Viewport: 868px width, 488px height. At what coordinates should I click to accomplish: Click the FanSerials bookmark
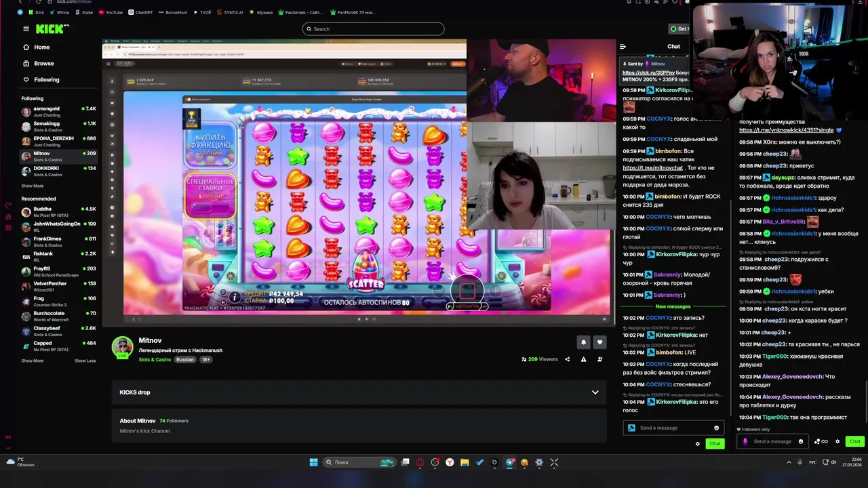(x=300, y=12)
